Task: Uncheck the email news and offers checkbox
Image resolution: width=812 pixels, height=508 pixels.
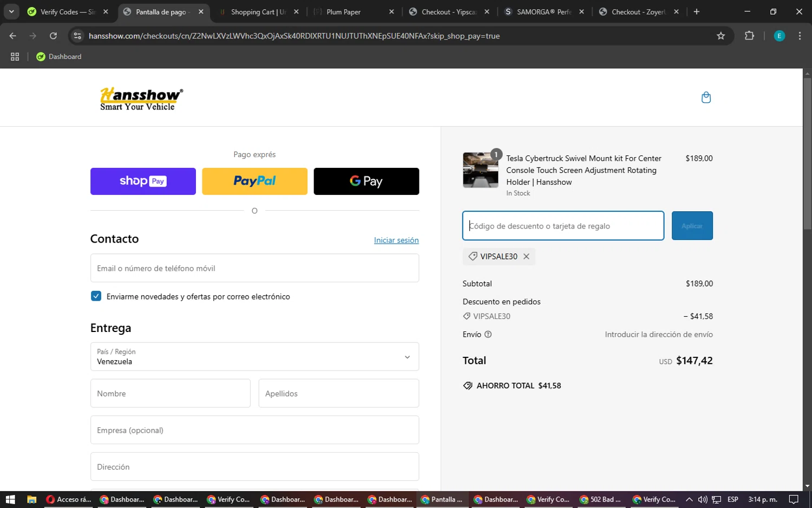Action: click(96, 296)
